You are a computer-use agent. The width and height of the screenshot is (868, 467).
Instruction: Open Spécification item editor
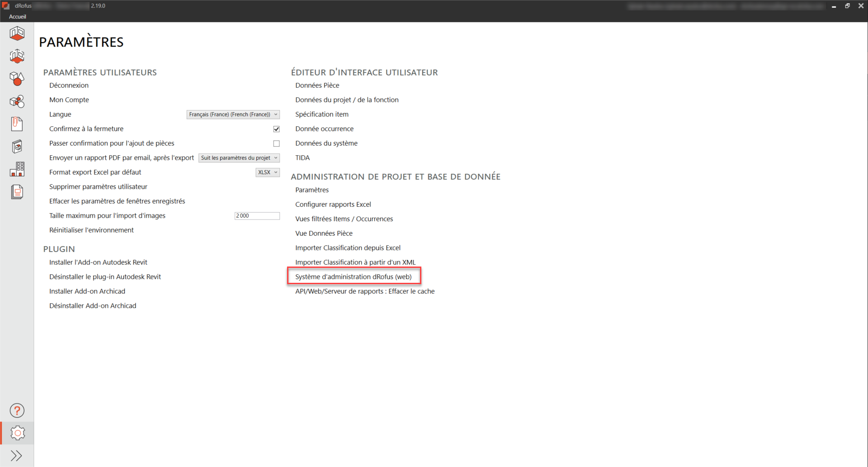322,114
